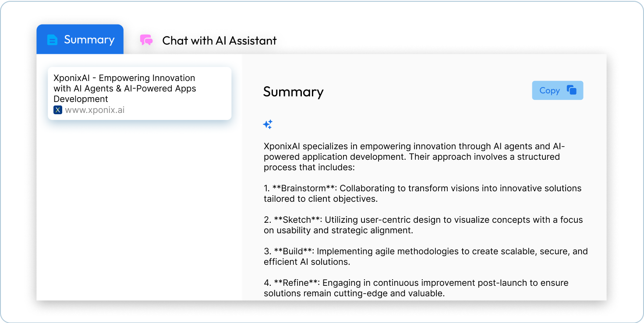Select the Brainstorm step text

pos(422,193)
